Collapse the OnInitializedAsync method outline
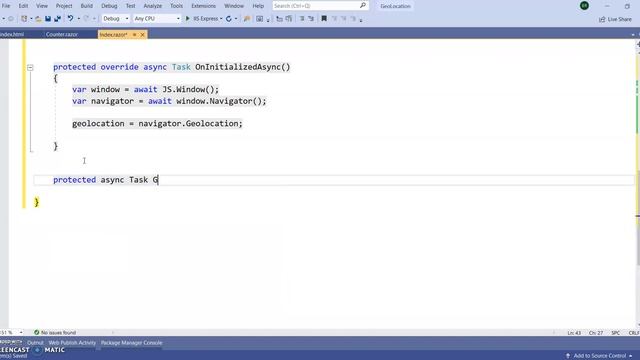Image resolution: width=640 pixels, height=360 pixels. [30, 68]
